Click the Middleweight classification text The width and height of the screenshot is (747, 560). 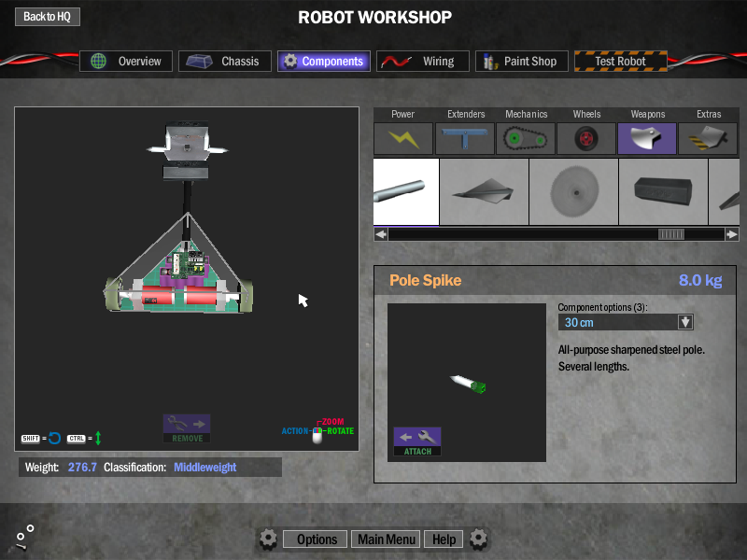point(204,468)
